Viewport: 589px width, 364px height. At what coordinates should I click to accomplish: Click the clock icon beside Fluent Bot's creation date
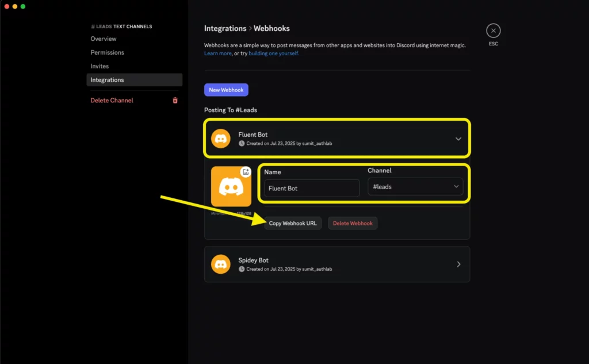242,143
